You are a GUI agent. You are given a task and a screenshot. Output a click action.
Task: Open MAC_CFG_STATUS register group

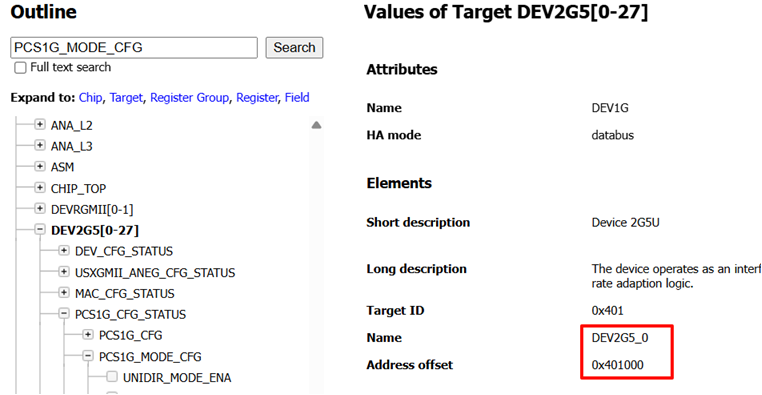(x=124, y=293)
